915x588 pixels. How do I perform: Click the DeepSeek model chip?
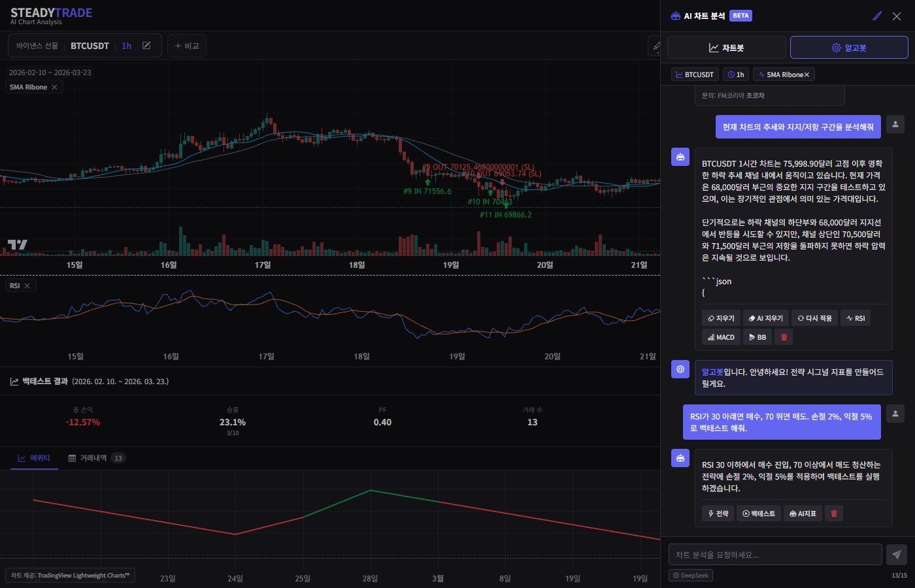[691, 576]
